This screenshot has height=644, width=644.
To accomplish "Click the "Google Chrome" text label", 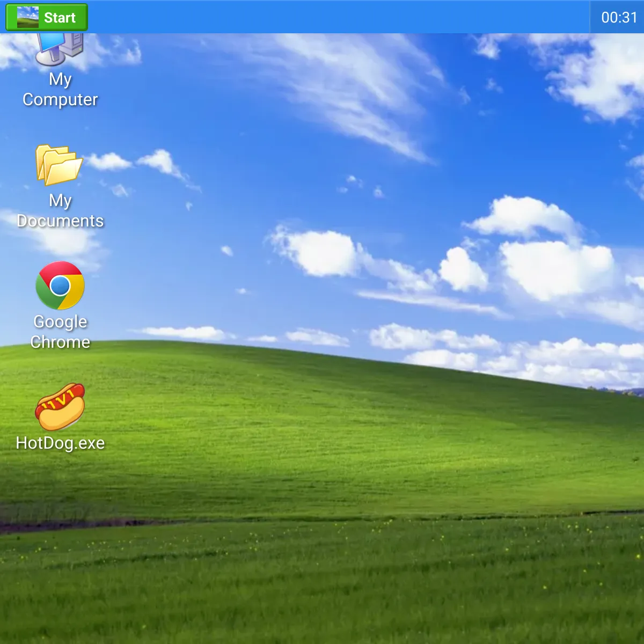I will coord(60,332).
